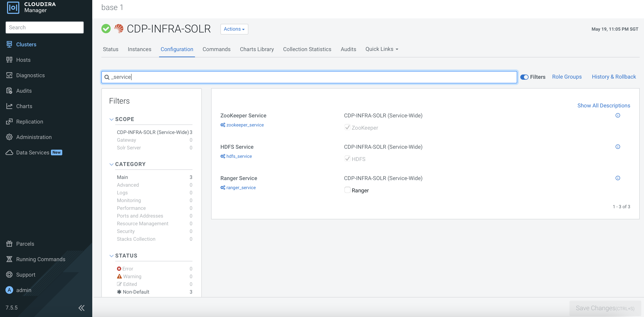Image resolution: width=644 pixels, height=317 pixels.
Task: Open History & Rollback
Action: (x=614, y=77)
